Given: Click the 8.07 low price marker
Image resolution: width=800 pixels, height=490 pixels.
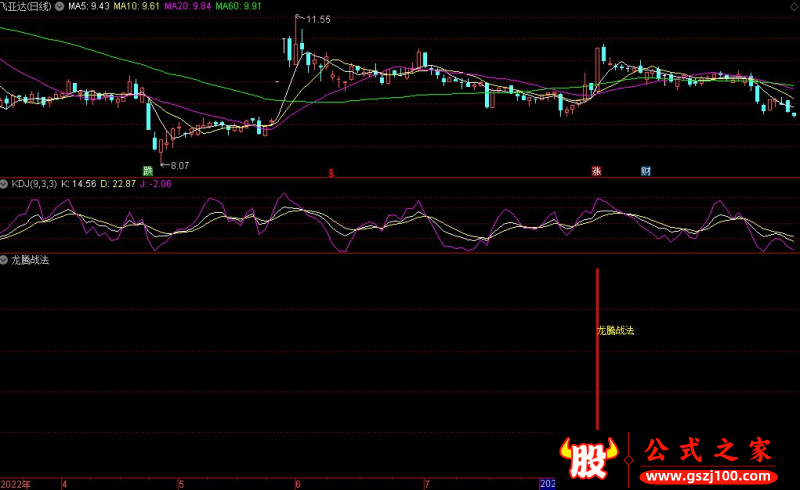Looking at the screenshot, I should [179, 165].
